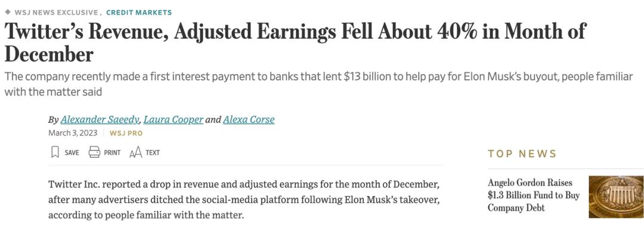Open the Credit Markets section link

pos(139,13)
